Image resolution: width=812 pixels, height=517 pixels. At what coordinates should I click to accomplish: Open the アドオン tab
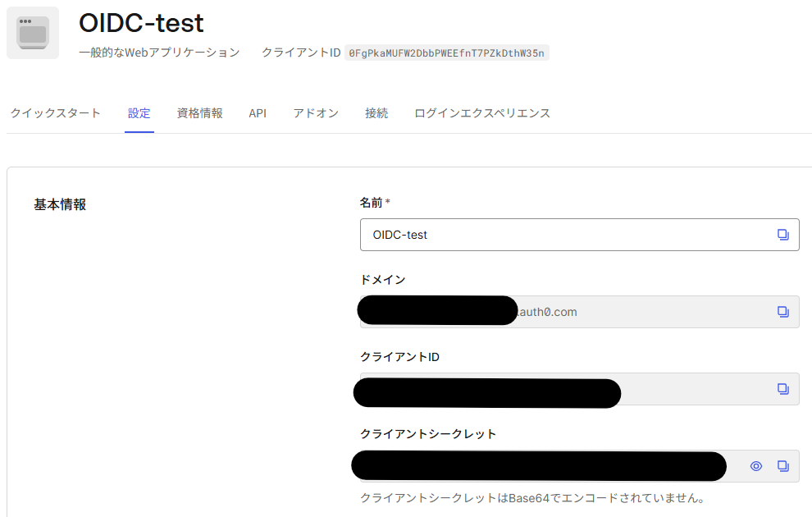pos(316,113)
